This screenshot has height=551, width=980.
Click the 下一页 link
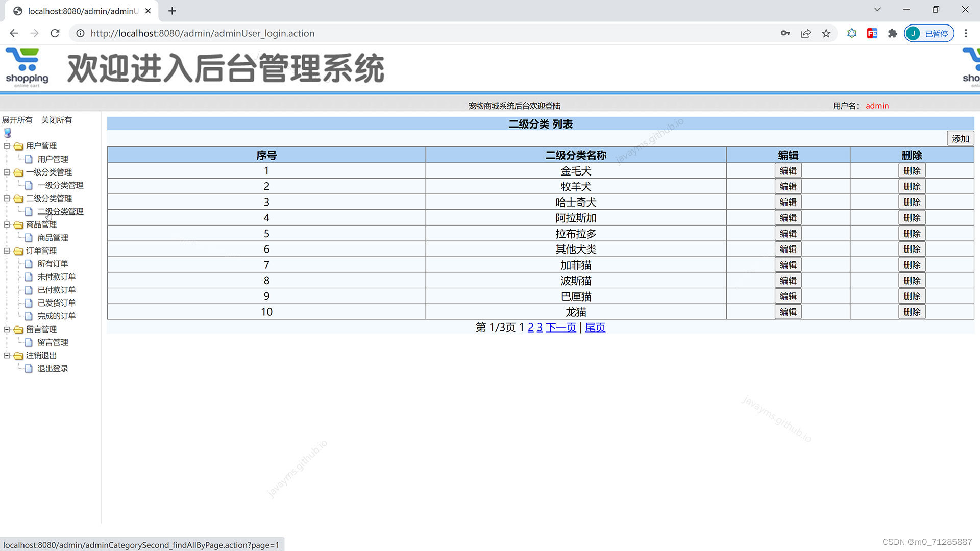[x=561, y=328]
